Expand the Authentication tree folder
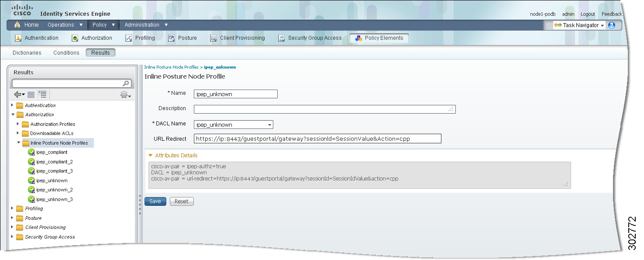The height and width of the screenshot is (260, 644). pos(13,105)
